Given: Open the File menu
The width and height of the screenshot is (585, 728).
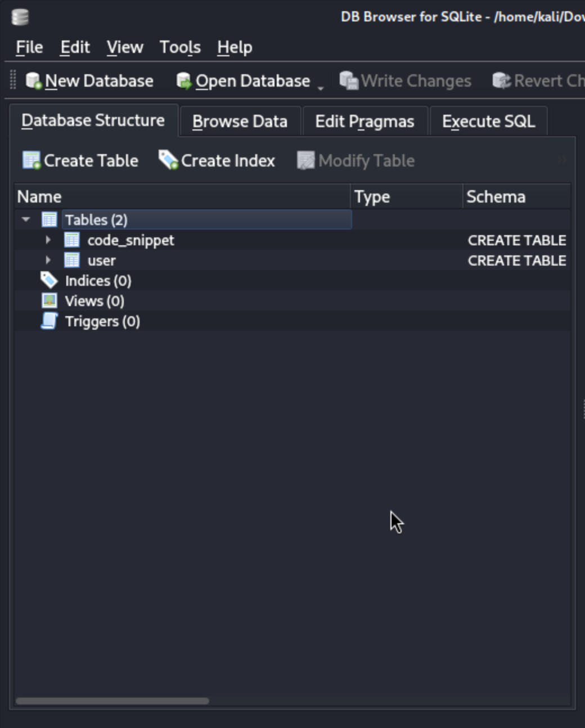Looking at the screenshot, I should pos(29,47).
